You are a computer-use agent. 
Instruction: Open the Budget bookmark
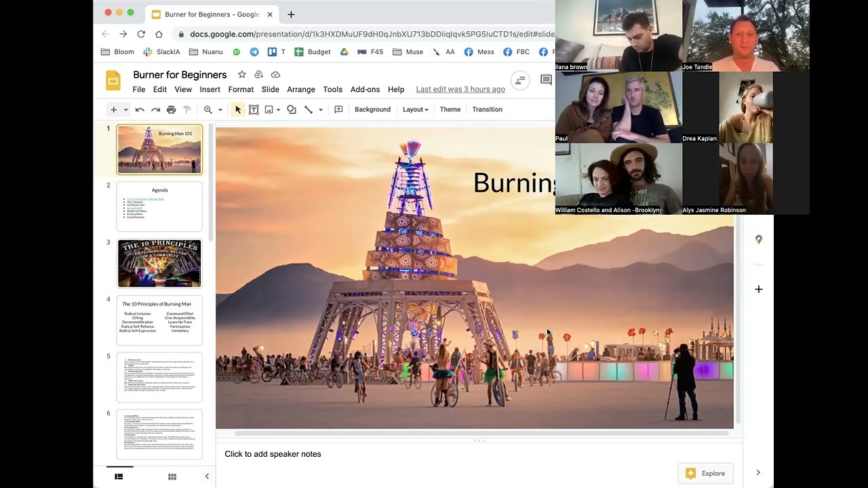[x=313, y=52]
